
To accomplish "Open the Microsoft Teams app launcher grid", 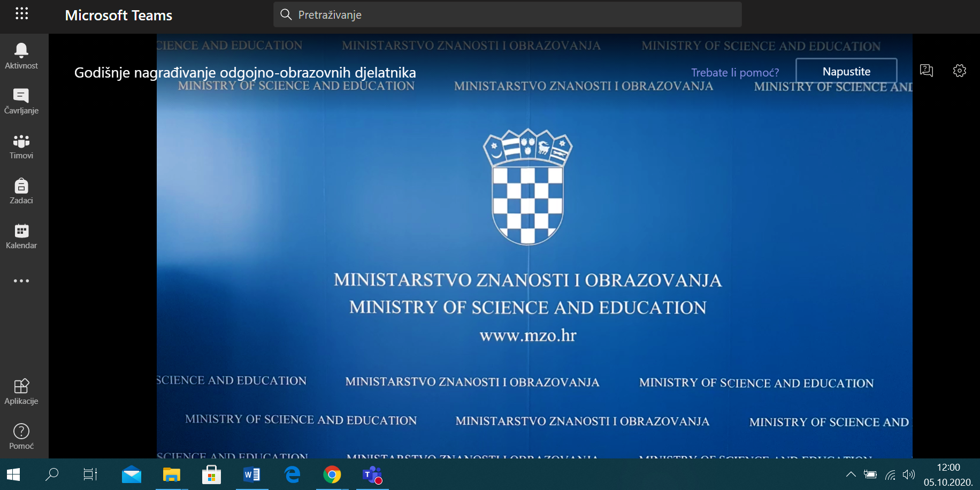I will pos(21,14).
